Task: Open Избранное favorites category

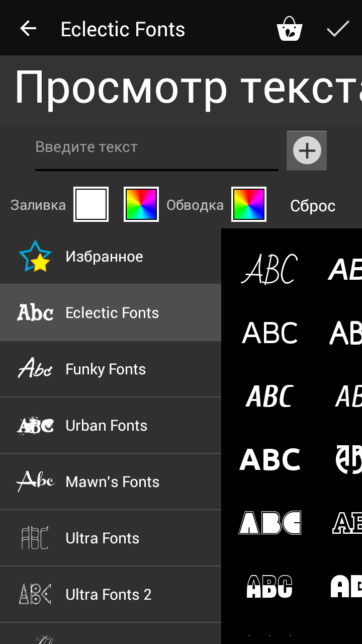Action: click(111, 256)
